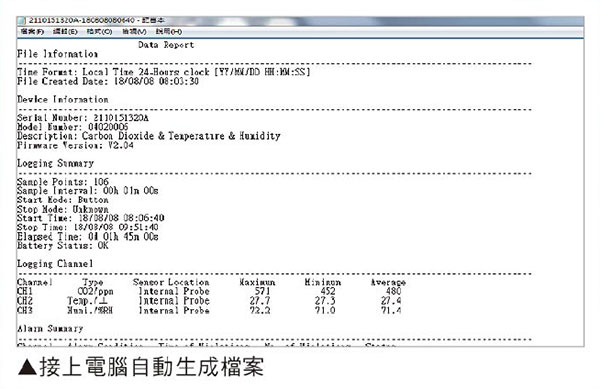Click the 'Elapsed Time' line
This screenshot has height=389, width=600.
pyautogui.click(x=88, y=236)
